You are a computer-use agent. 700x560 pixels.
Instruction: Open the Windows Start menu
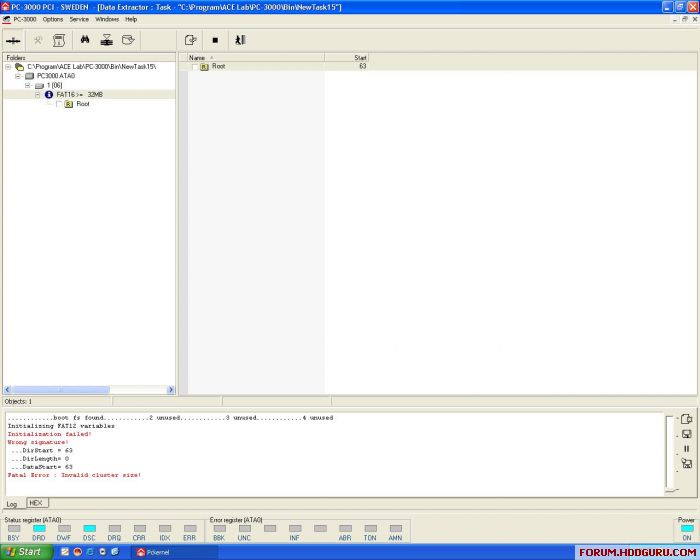coord(26,552)
